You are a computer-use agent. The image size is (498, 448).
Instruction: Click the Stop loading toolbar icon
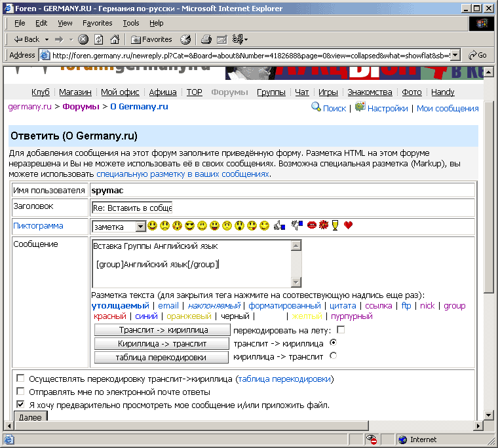(x=83, y=39)
